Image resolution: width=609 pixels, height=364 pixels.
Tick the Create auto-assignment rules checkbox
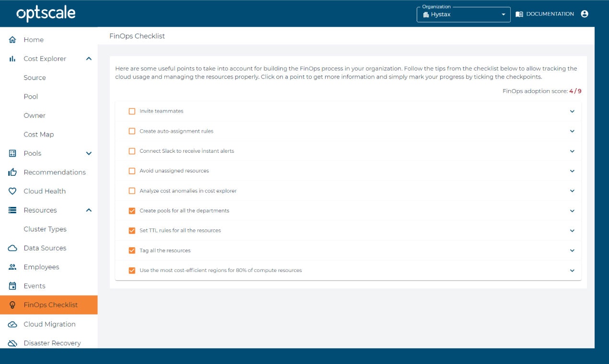click(132, 131)
